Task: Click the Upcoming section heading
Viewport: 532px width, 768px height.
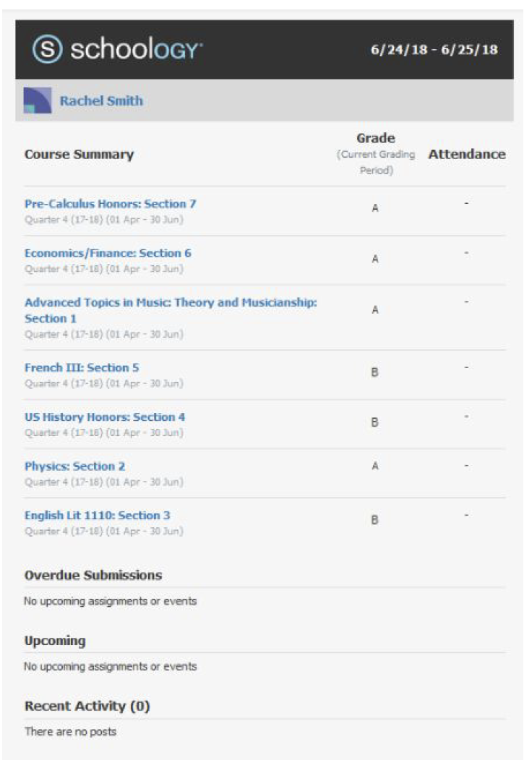Action: click(55, 641)
